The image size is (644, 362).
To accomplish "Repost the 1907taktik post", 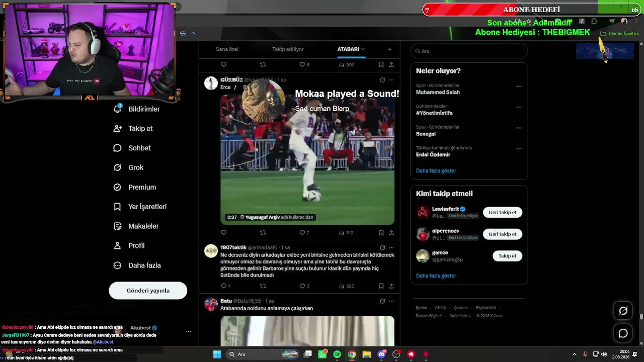I will 263,286.
